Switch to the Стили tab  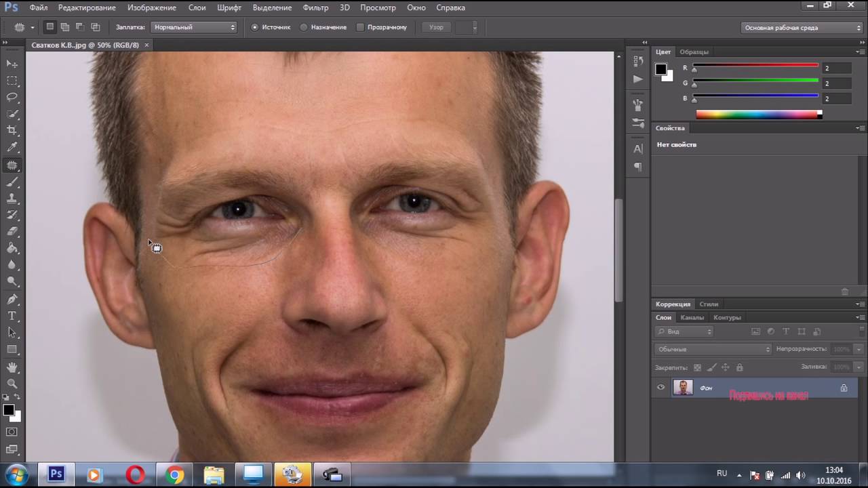click(x=709, y=304)
